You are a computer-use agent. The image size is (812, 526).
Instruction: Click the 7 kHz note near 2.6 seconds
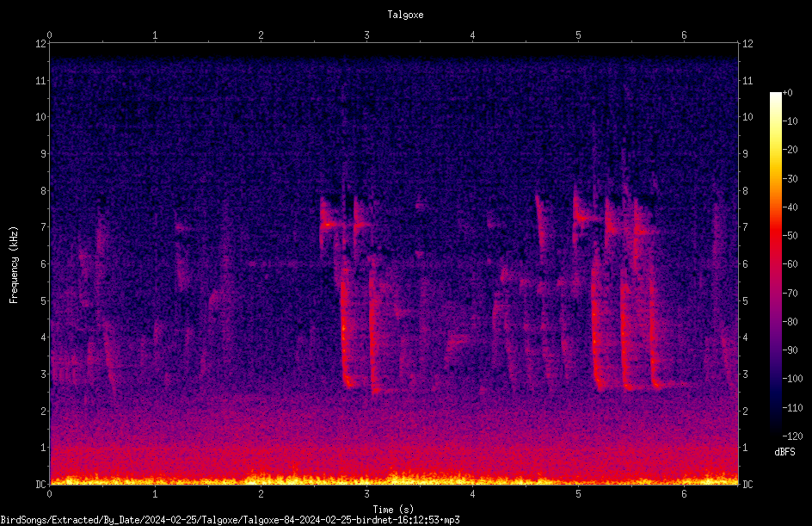pyautogui.click(x=327, y=225)
